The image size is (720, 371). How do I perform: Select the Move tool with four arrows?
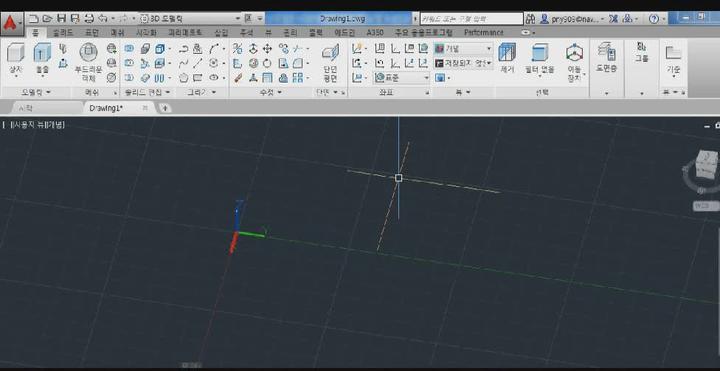click(267, 48)
